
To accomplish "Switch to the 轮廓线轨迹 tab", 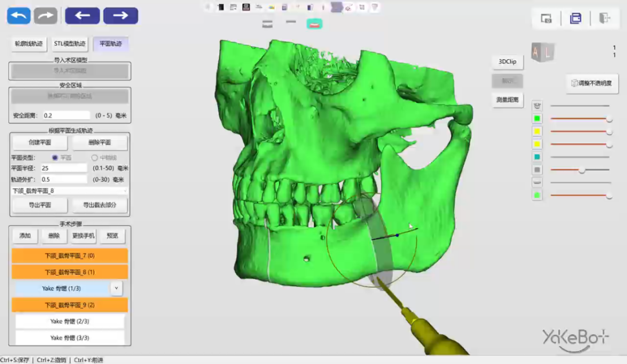I will pos(28,44).
